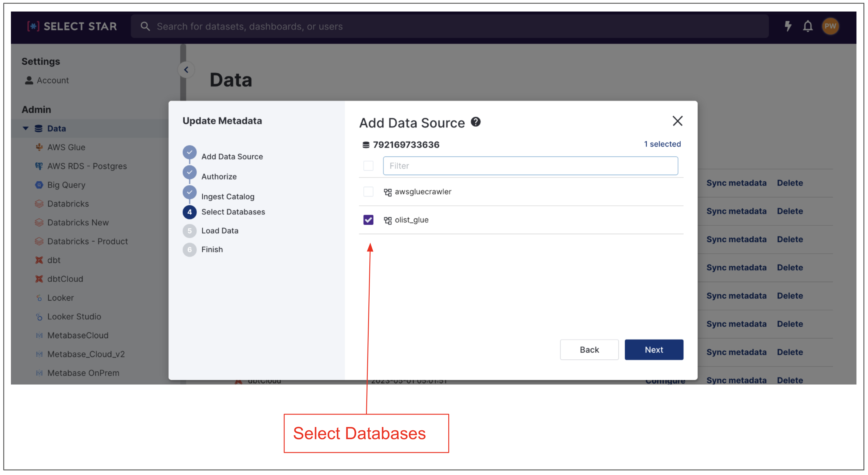Screen dimensions: 868x475
Task: Collapse the Data tree arrow
Action: 26,128
